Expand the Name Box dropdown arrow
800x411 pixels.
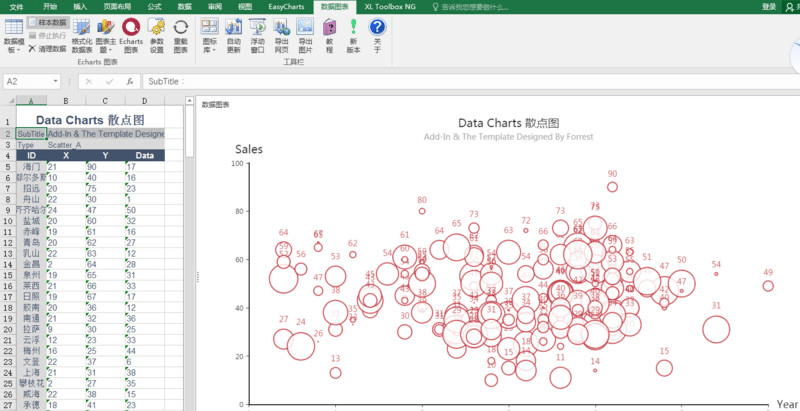click(x=55, y=82)
